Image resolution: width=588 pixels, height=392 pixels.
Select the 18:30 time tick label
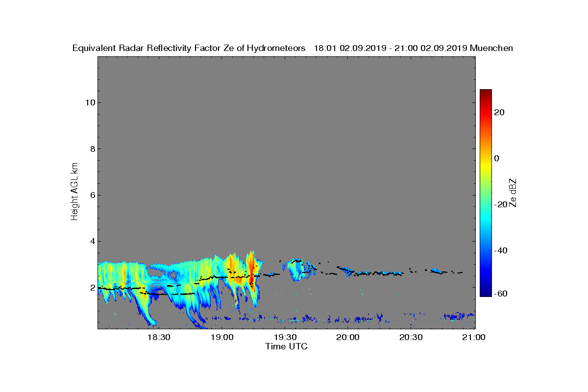click(158, 338)
